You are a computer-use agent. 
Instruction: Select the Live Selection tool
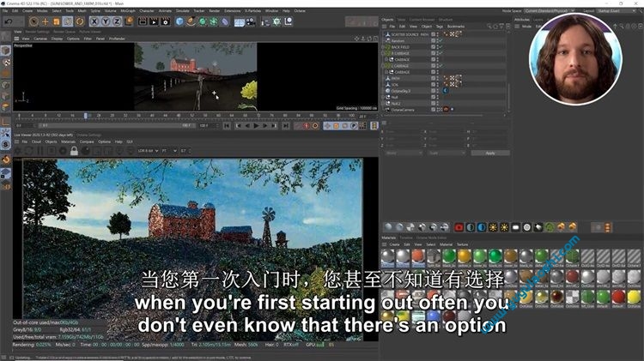tap(33, 21)
